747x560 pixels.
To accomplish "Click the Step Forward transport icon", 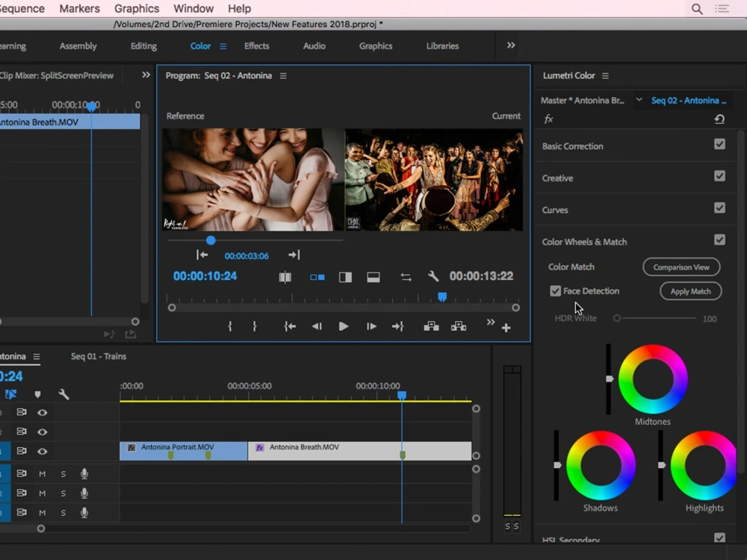I will pyautogui.click(x=371, y=326).
